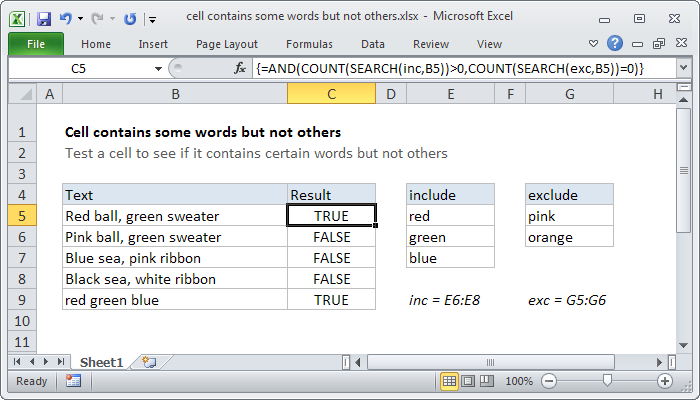Select cell C9 showing TRUE

click(x=331, y=300)
